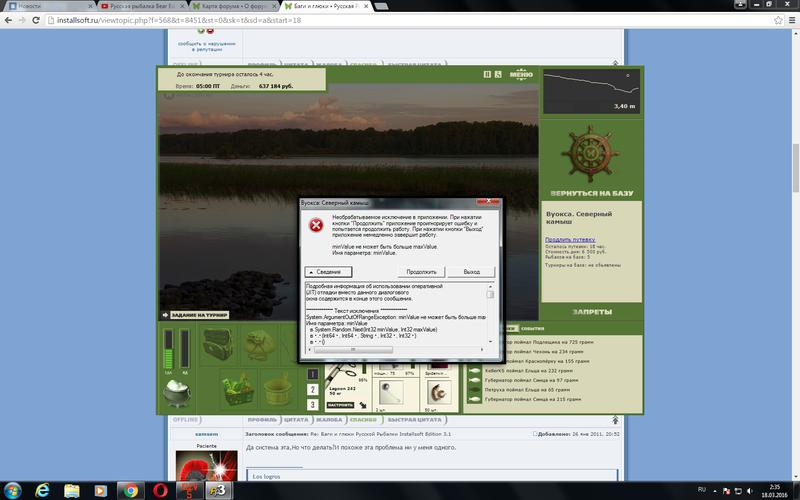Click the МЕНЮ button in the game
Screen dimensions: 800x500
(x=521, y=74)
